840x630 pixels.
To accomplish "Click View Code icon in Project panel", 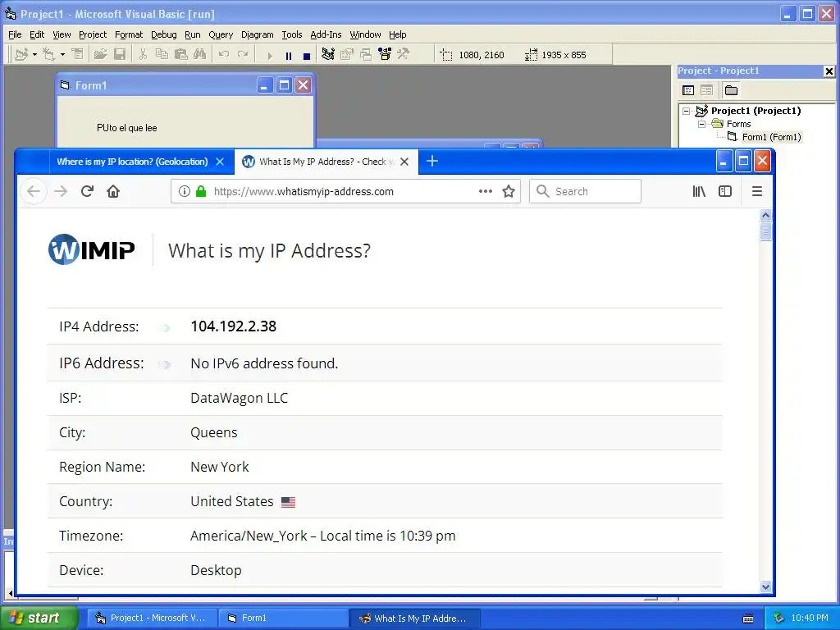I will click(x=688, y=90).
